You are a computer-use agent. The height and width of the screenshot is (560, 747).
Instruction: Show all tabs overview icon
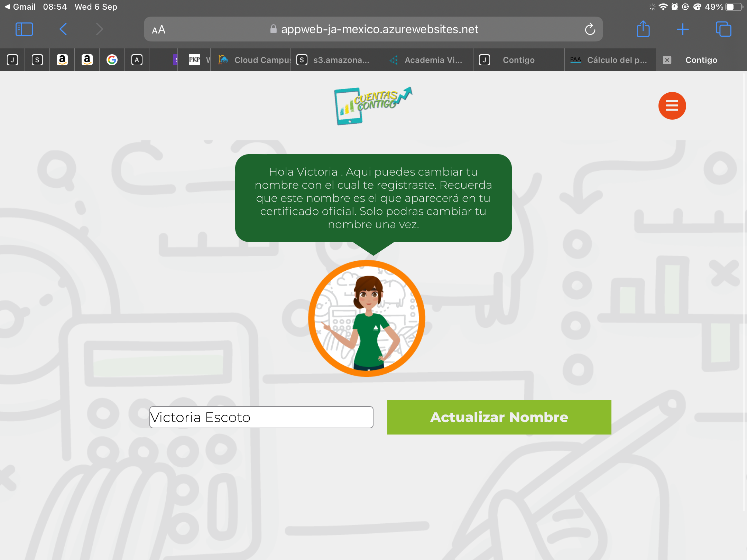tap(723, 29)
